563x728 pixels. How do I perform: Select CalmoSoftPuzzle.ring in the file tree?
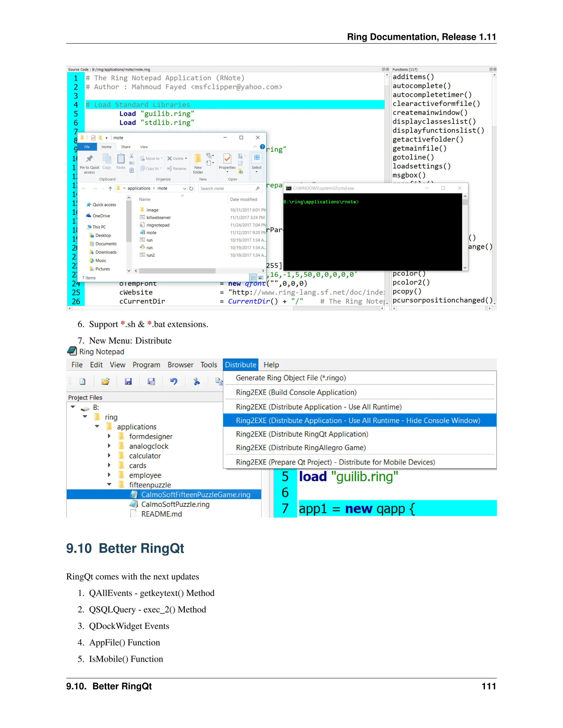[x=175, y=504]
